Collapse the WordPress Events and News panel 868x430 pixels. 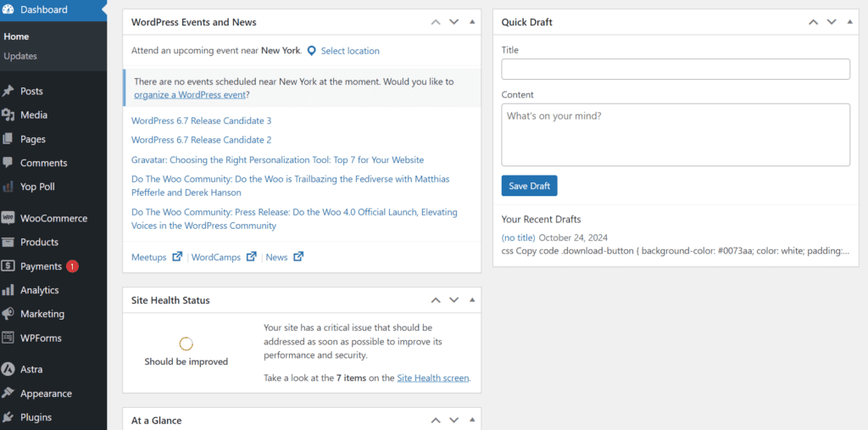(472, 22)
